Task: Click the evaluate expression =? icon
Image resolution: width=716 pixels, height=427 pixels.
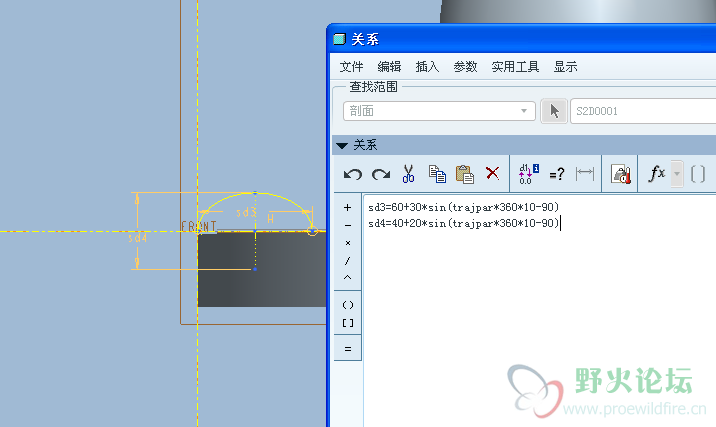Action: tap(557, 174)
